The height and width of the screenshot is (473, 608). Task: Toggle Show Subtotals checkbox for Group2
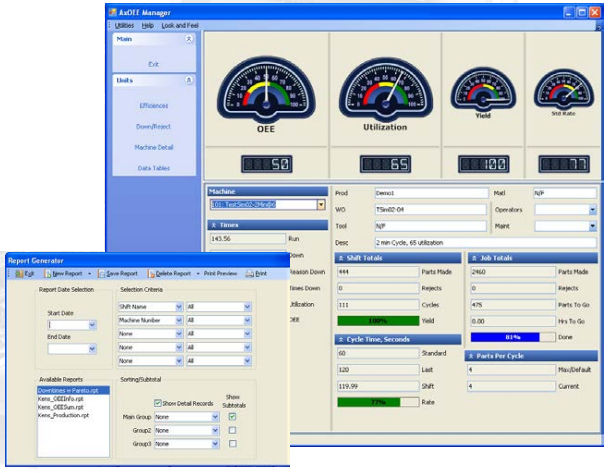232,430
